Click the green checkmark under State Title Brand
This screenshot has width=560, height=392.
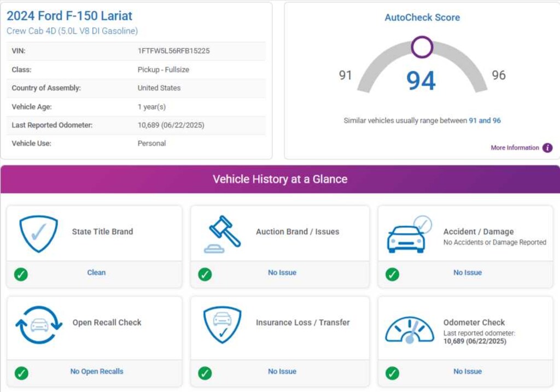21,274
